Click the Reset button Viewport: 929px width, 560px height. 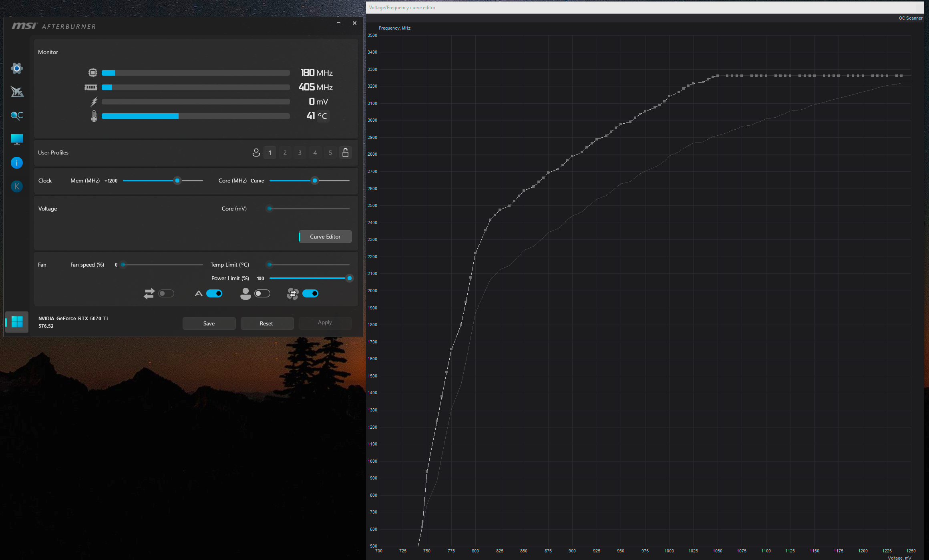pos(266,323)
